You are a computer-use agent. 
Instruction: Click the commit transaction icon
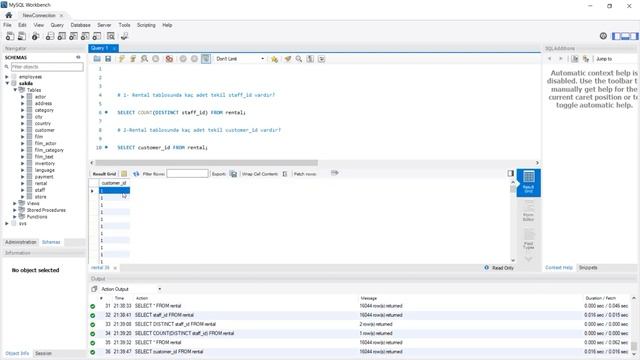coord(183,59)
